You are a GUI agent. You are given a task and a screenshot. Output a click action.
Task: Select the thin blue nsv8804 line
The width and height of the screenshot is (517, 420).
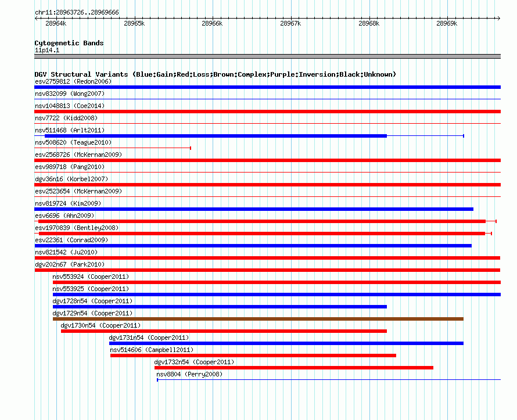(329, 380)
